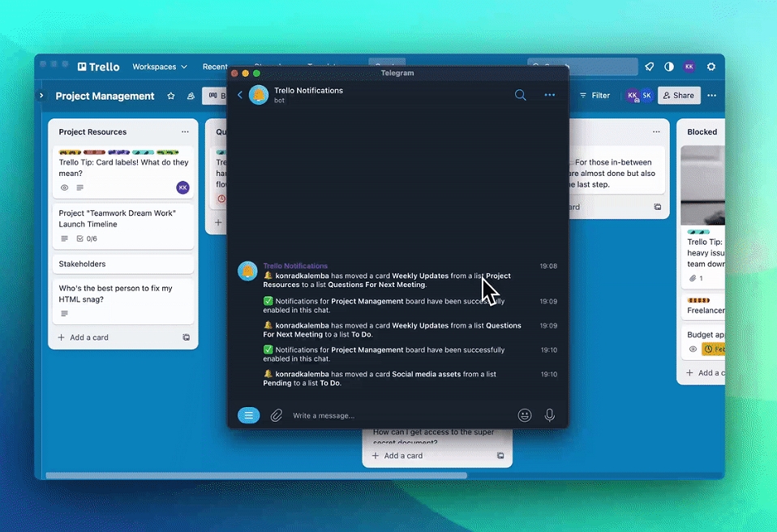The width and height of the screenshot is (777, 532).
Task: Click the red label on Card labels card
Action: [x=94, y=152]
